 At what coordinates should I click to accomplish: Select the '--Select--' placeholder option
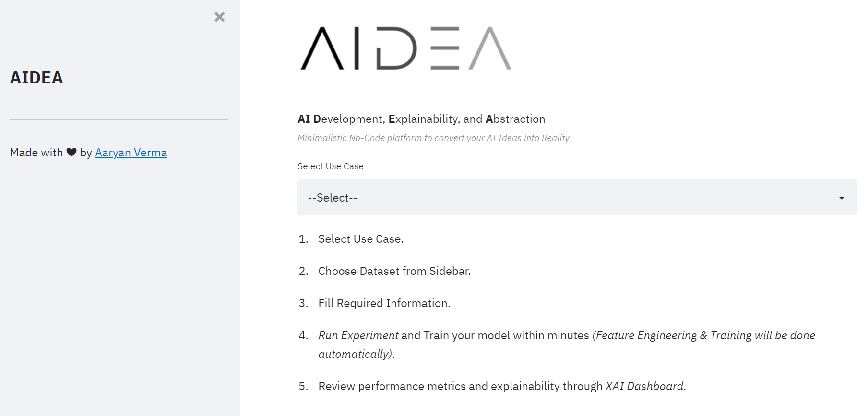point(332,197)
